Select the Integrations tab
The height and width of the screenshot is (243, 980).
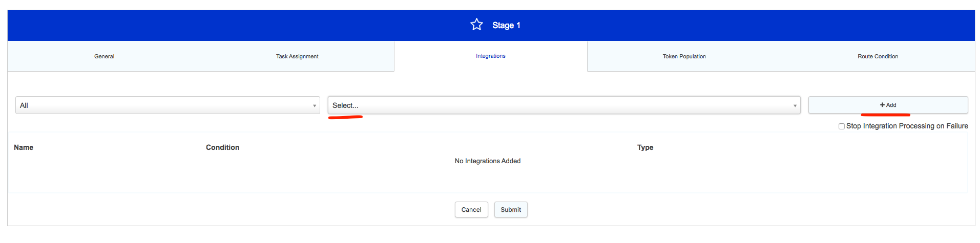tap(490, 56)
